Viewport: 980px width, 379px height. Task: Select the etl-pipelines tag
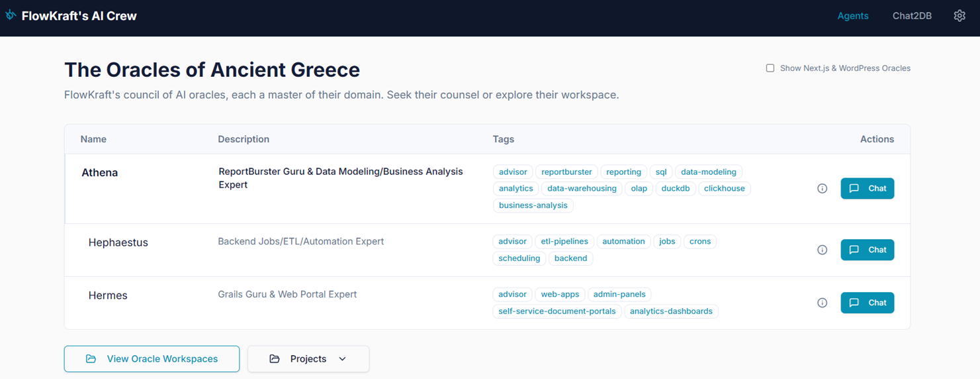[x=564, y=242]
